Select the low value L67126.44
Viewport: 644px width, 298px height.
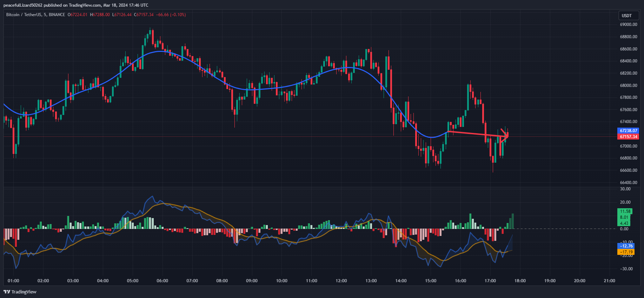coord(122,15)
